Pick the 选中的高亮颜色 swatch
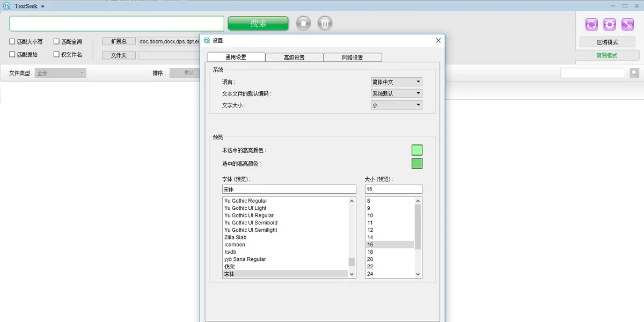 coord(417,163)
